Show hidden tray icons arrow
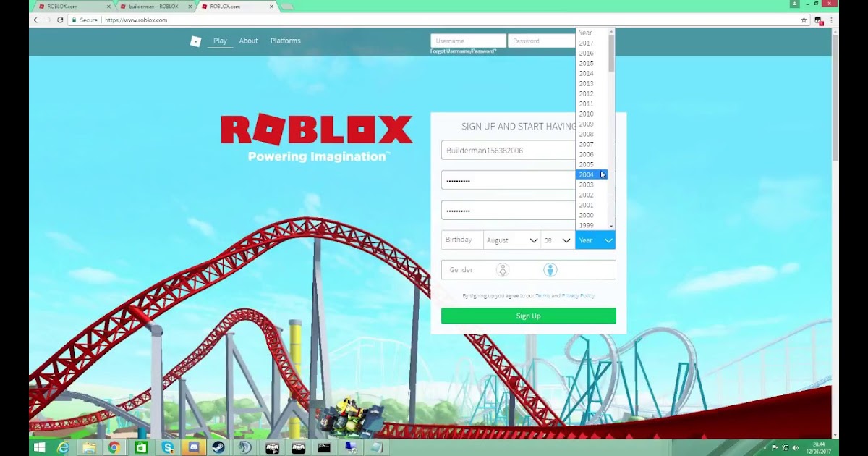 (x=766, y=448)
